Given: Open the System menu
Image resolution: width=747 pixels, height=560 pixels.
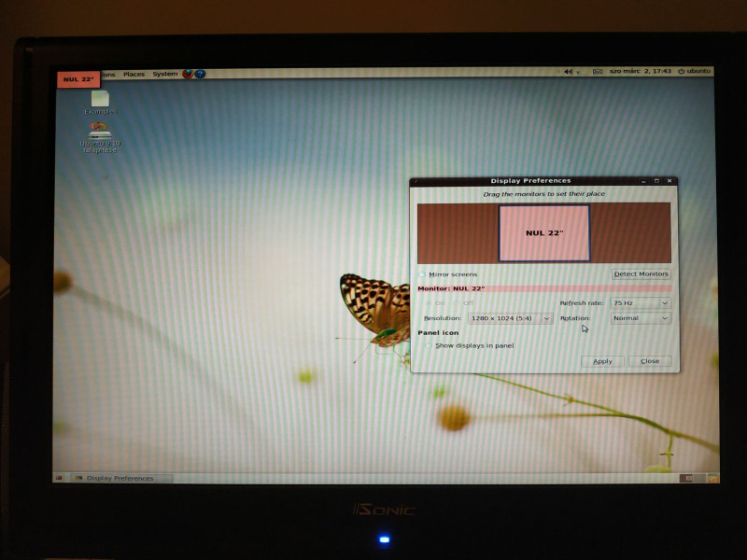Looking at the screenshot, I should pyautogui.click(x=165, y=74).
